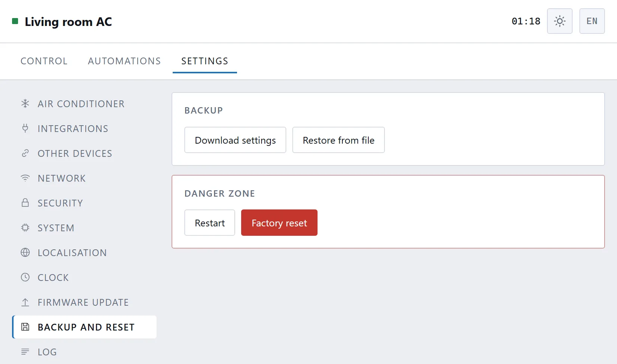Click Restore from file button
This screenshot has width=617, height=364.
click(x=339, y=140)
